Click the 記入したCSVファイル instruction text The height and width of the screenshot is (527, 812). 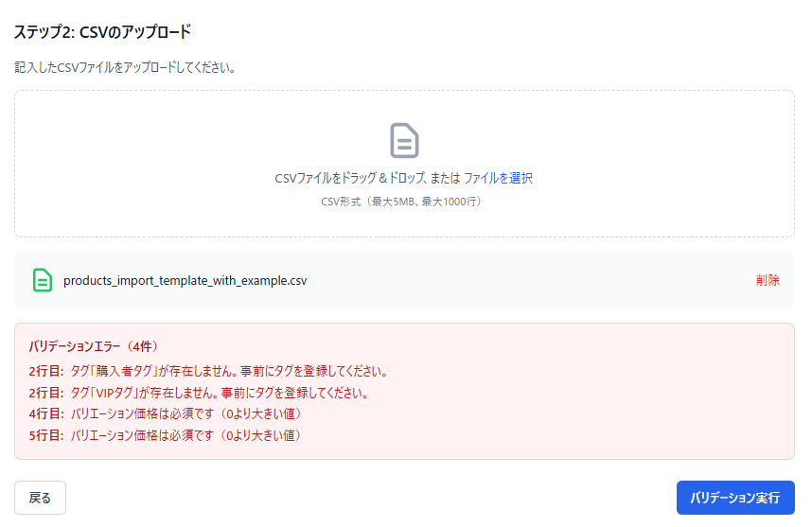pos(125,68)
